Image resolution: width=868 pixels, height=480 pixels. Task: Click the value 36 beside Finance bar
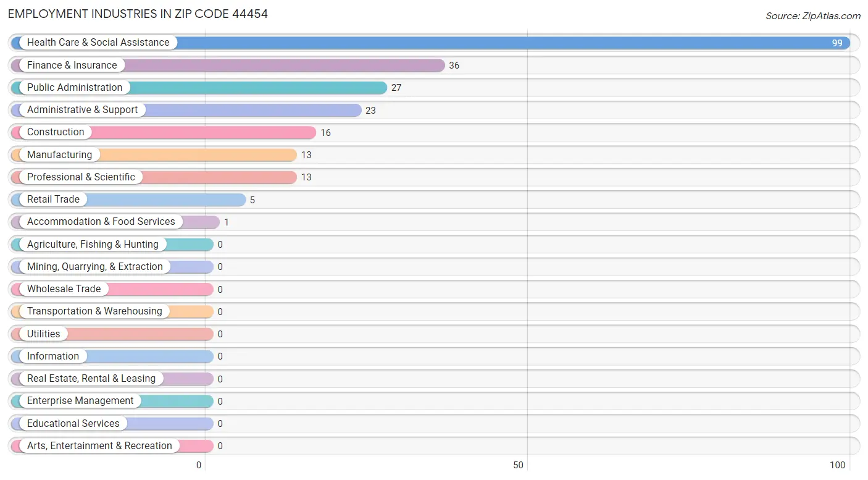[454, 65]
